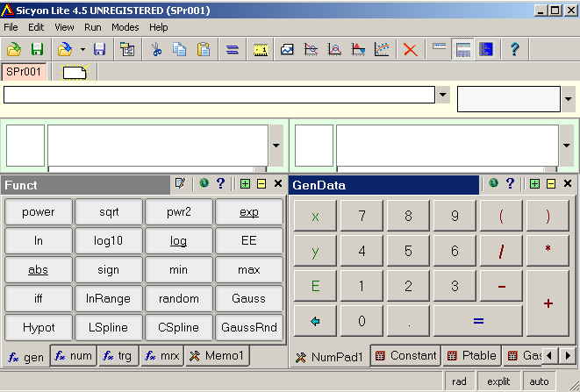This screenshot has height=392, width=580.
Task: Open the View menu
Action: tap(64, 27)
